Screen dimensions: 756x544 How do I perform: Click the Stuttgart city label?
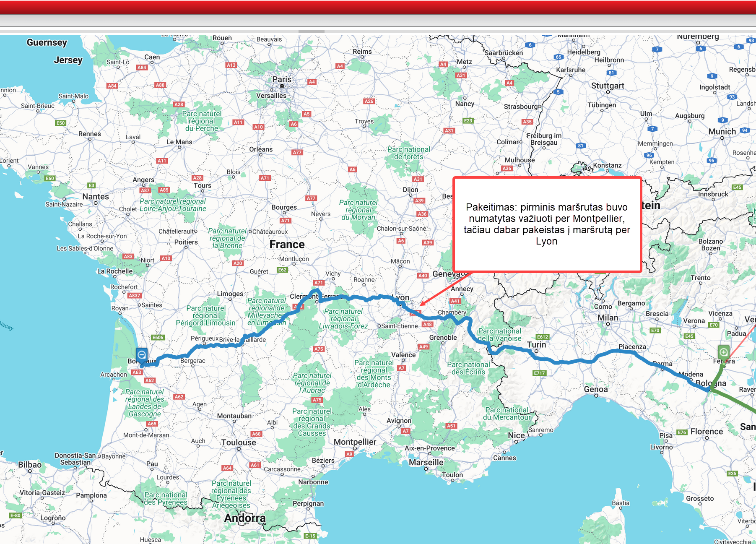(608, 86)
